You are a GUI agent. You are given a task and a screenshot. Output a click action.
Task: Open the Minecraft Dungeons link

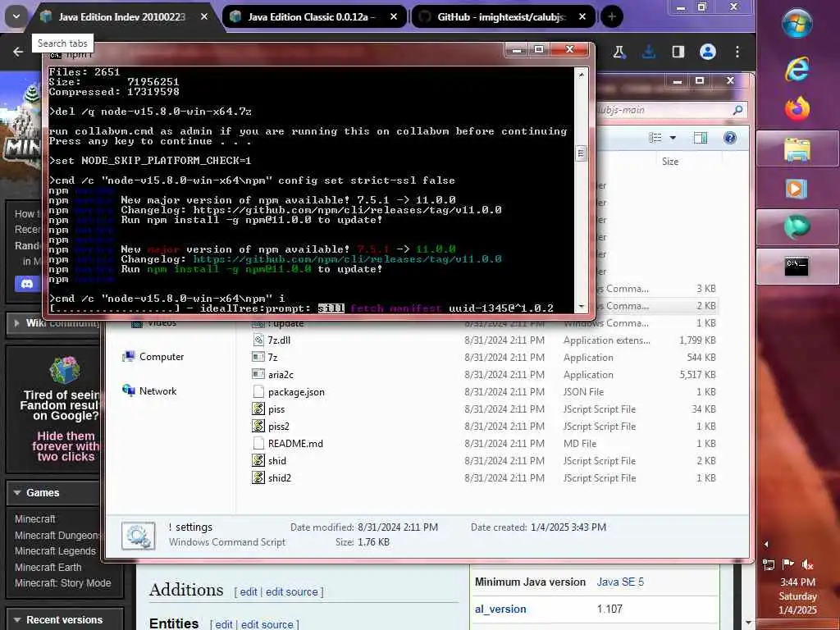pyautogui.click(x=57, y=535)
